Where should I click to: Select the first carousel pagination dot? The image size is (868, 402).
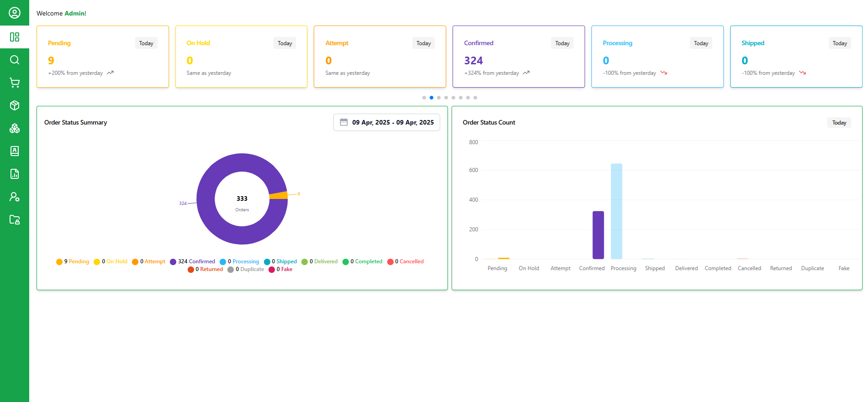[424, 98]
